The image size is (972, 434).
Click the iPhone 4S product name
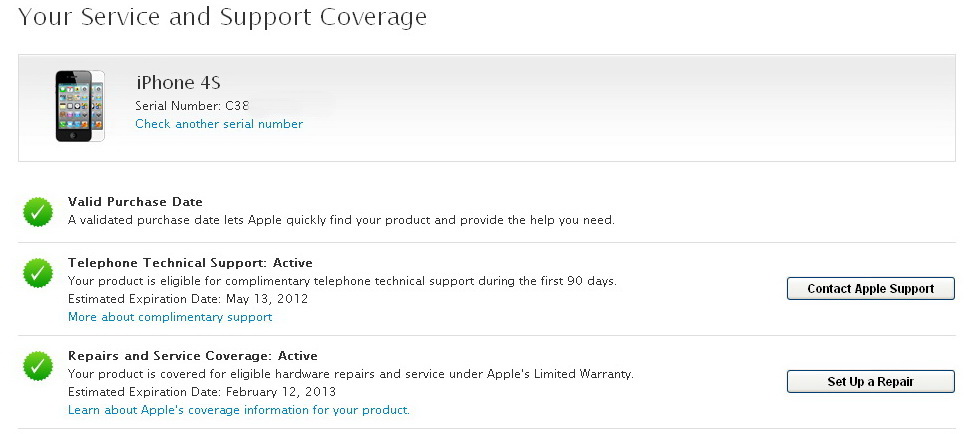tap(179, 82)
